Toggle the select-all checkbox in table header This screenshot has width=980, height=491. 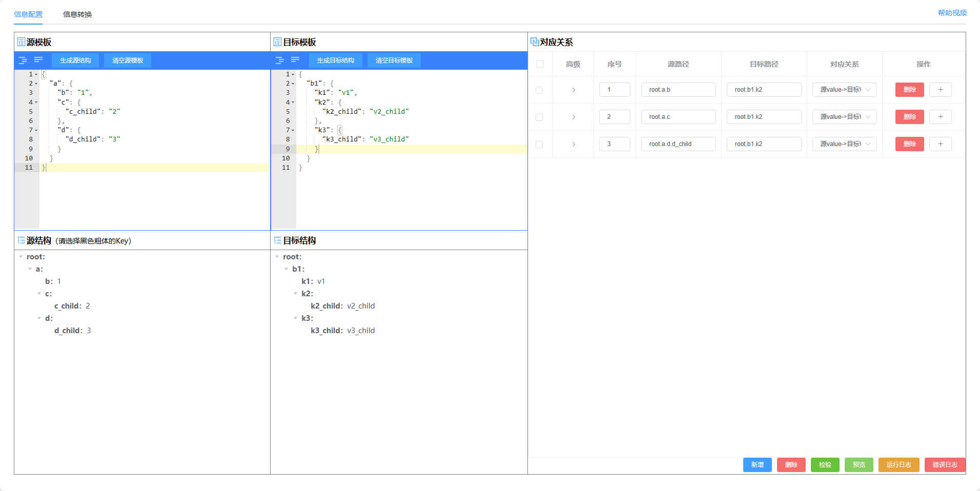[x=540, y=64]
